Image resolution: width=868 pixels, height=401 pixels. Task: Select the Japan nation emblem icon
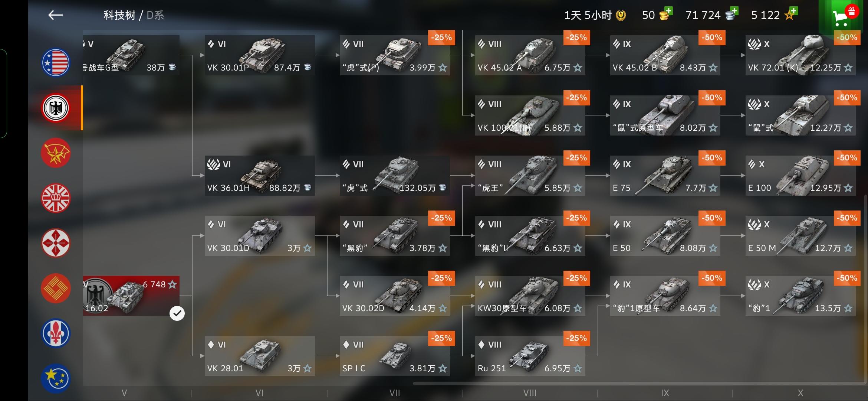56,243
